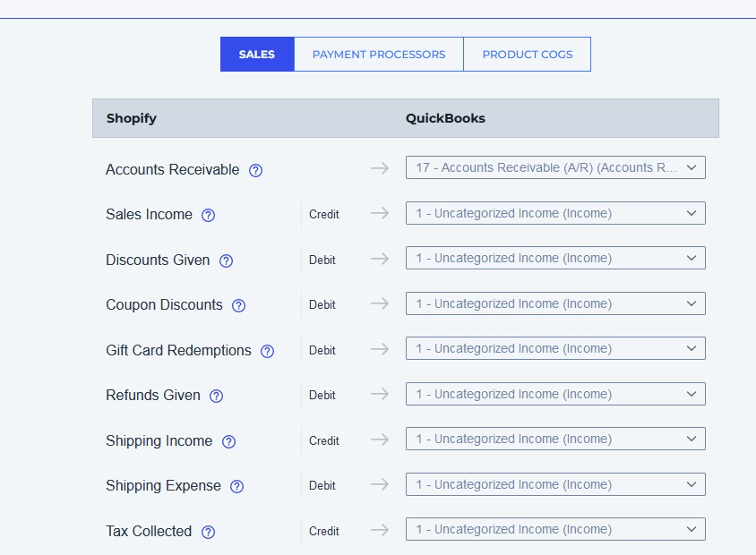Open the Shipping Expense account dropdown

click(x=555, y=484)
